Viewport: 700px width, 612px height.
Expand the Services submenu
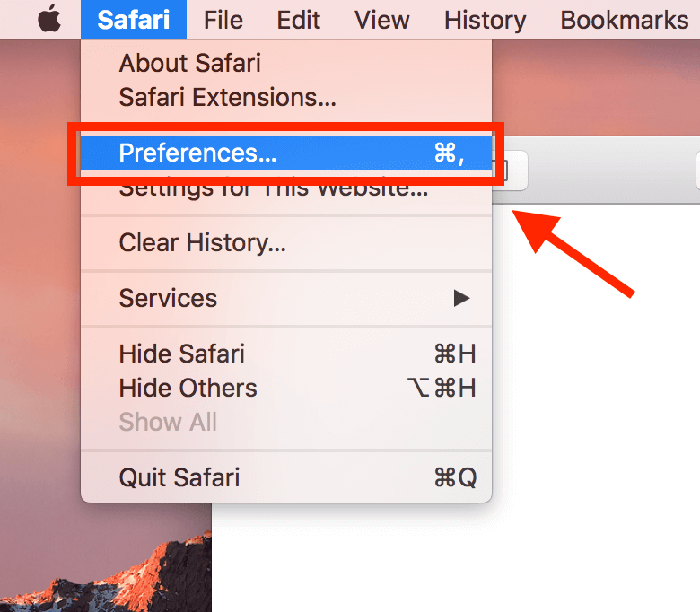pyautogui.click(x=286, y=298)
